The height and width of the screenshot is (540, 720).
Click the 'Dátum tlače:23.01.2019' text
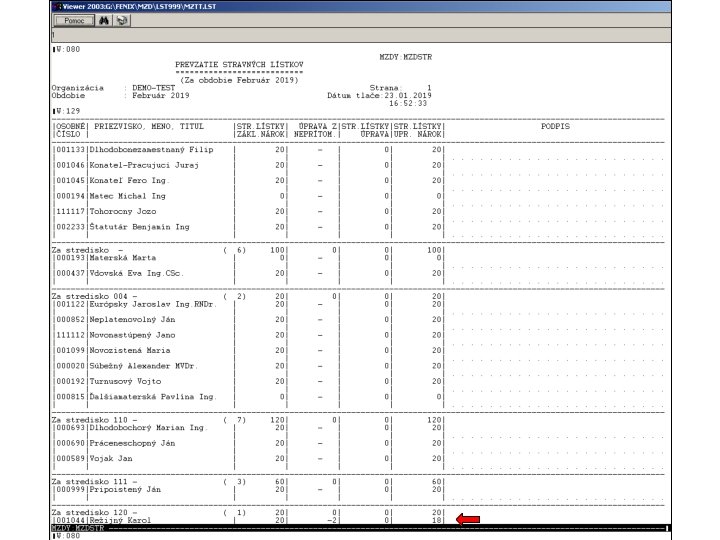(379, 96)
